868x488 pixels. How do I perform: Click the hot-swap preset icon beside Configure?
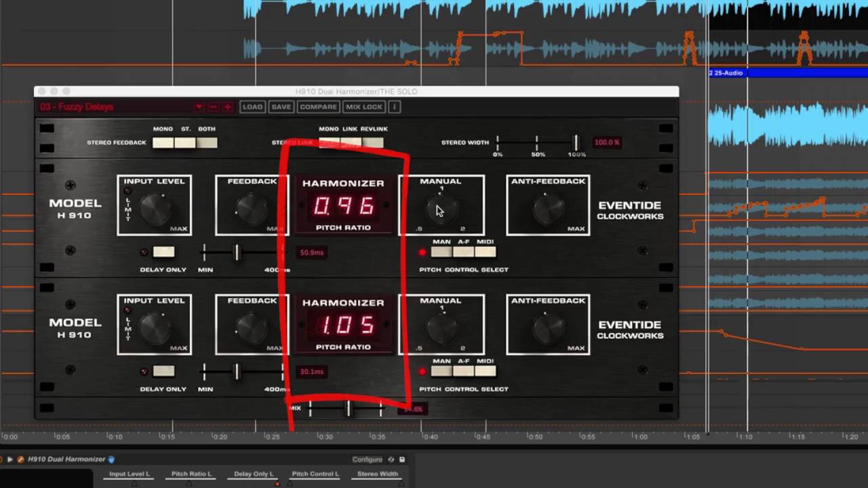click(x=391, y=460)
